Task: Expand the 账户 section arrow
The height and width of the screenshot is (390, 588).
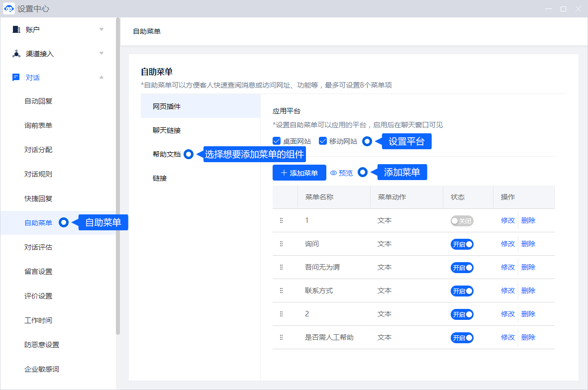Action: point(101,29)
